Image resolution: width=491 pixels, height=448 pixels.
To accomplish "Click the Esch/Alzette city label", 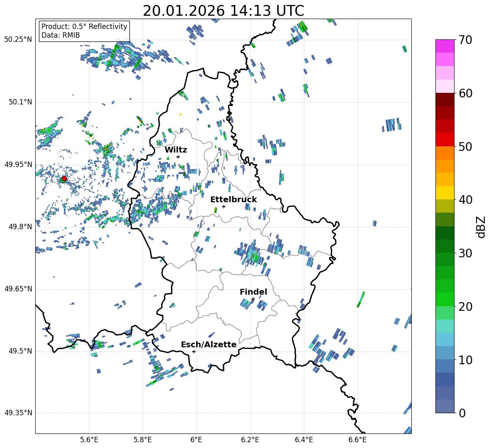I will pos(209,344).
